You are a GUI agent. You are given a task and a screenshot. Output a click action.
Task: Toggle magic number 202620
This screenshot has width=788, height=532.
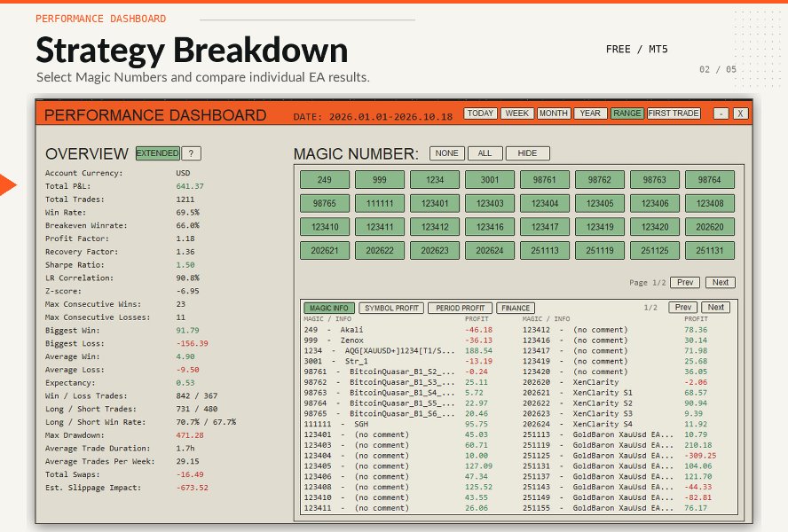[710, 227]
